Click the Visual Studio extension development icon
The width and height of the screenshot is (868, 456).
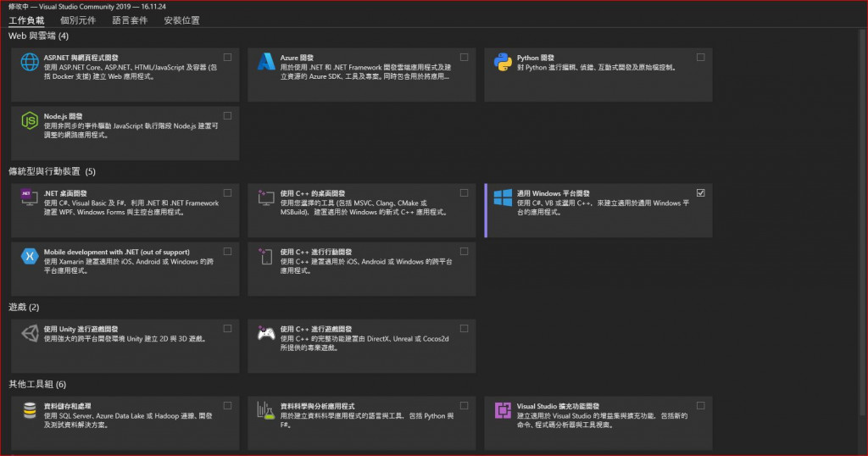tap(503, 410)
